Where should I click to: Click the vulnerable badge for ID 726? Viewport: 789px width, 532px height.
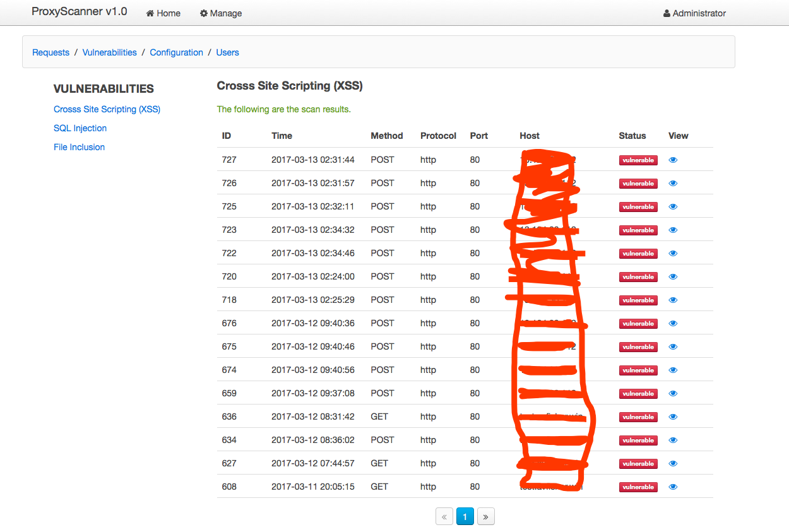[x=638, y=184]
